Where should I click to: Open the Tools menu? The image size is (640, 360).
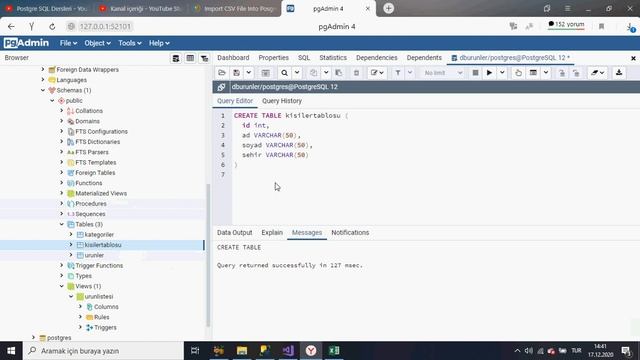pyautogui.click(x=130, y=43)
